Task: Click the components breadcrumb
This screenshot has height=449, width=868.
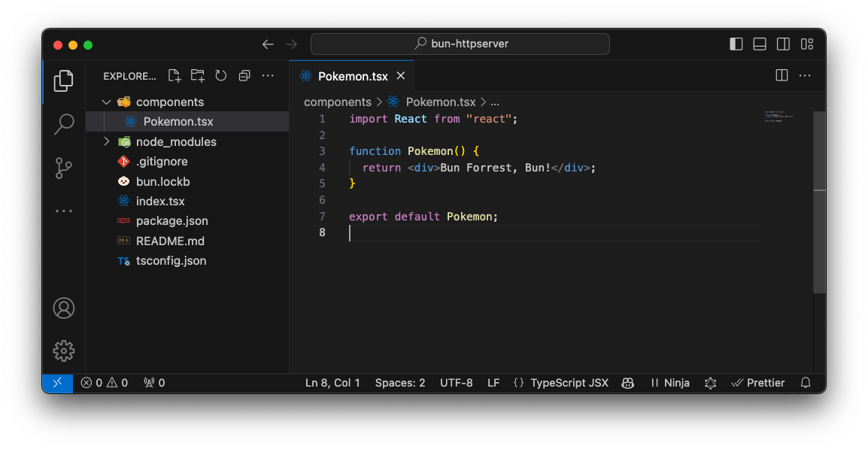Action: tap(338, 102)
